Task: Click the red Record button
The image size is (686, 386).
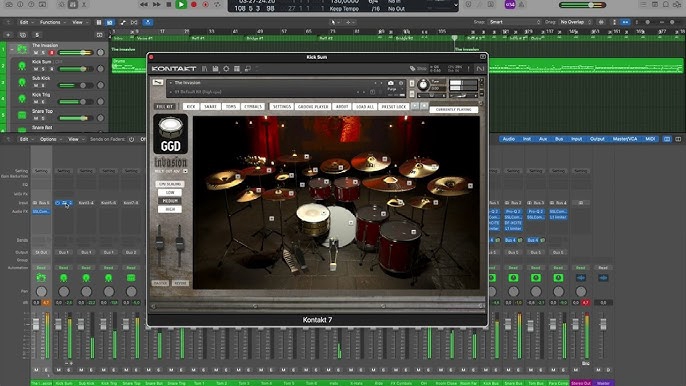Action: point(194,4)
